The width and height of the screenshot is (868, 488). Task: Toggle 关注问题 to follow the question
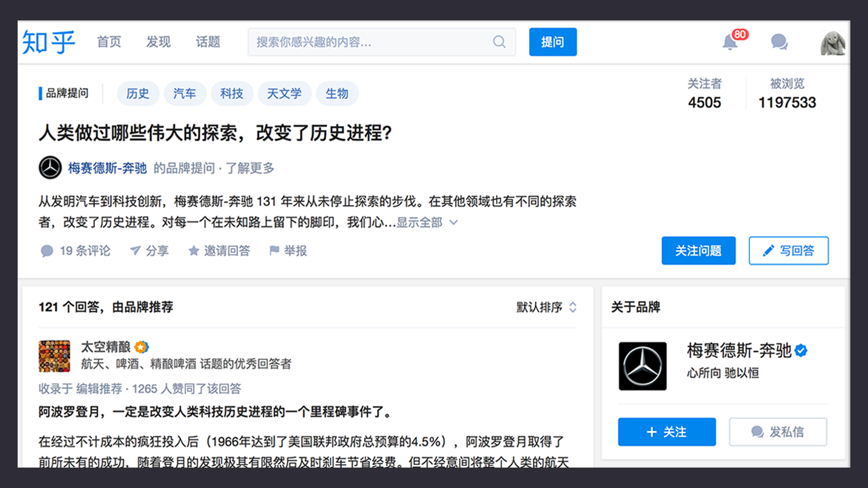tap(698, 250)
